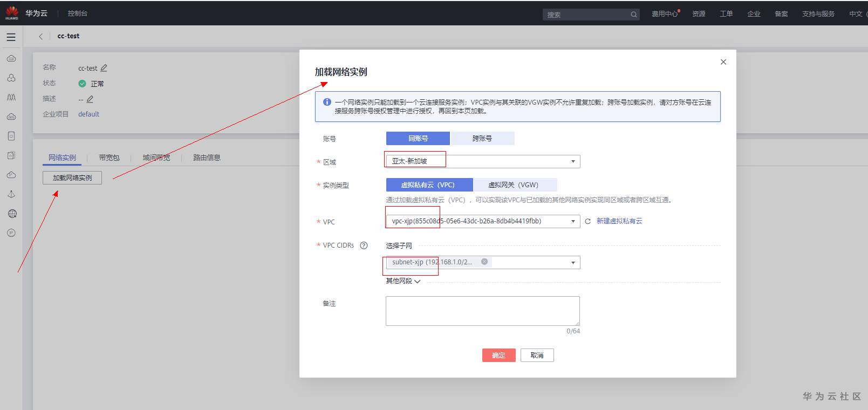The width and height of the screenshot is (868, 410).
Task: Choose 虚拟网关 (VGW) instance type
Action: tap(515, 185)
